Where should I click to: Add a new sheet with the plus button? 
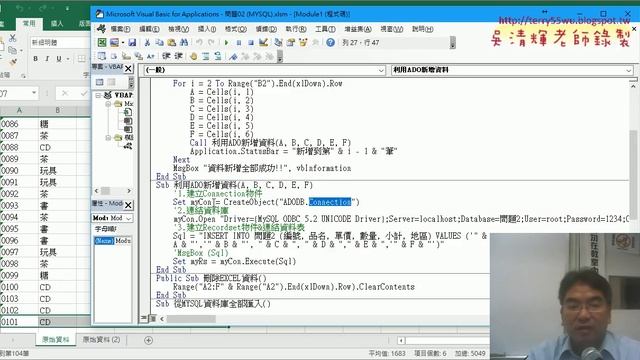(x=149, y=340)
